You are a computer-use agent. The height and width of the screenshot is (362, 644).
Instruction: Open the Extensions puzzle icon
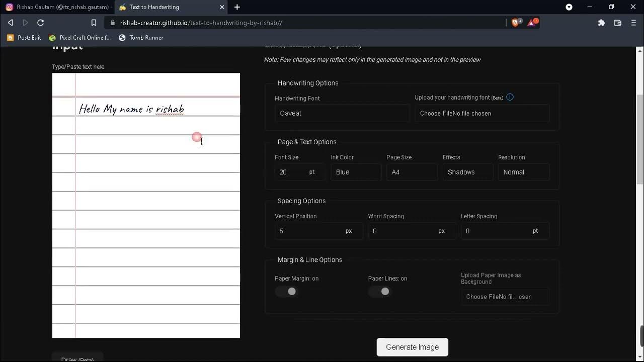pos(601,23)
